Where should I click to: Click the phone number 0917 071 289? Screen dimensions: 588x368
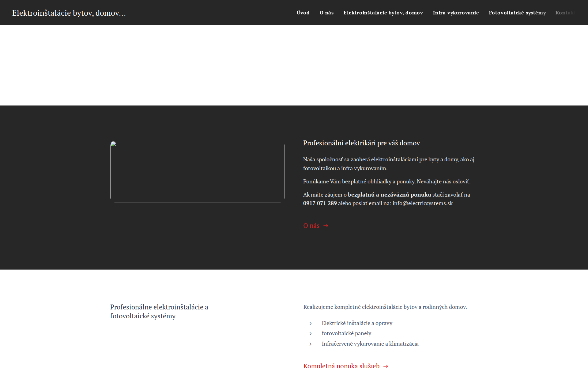[320, 203]
